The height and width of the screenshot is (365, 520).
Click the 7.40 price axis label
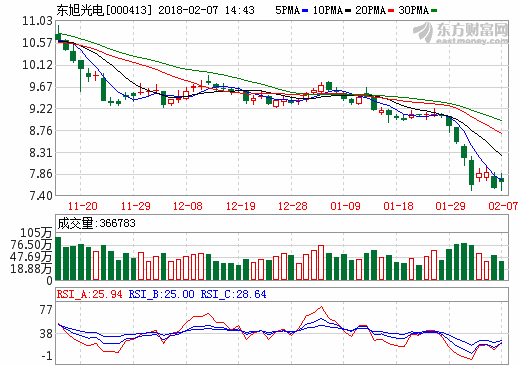coord(41,195)
